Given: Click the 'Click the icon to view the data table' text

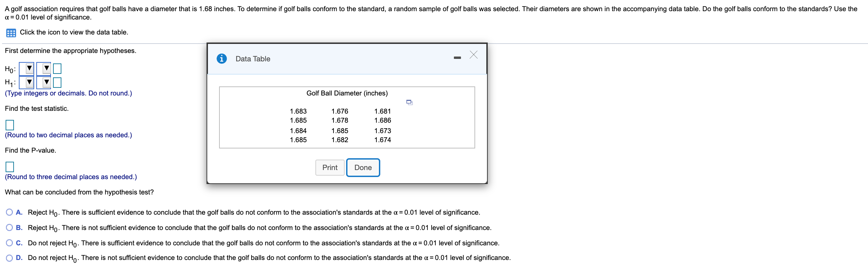Looking at the screenshot, I should coord(74,32).
